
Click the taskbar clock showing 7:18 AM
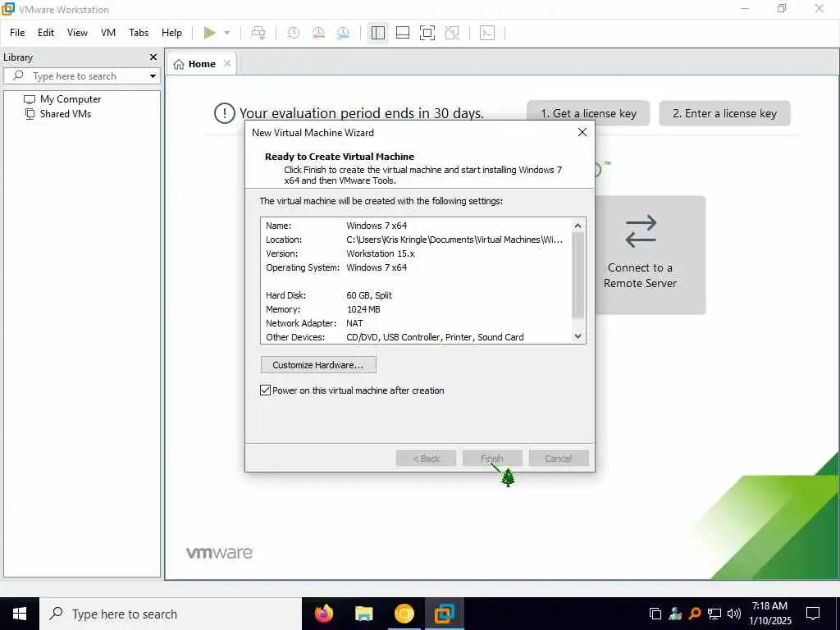coord(769,614)
